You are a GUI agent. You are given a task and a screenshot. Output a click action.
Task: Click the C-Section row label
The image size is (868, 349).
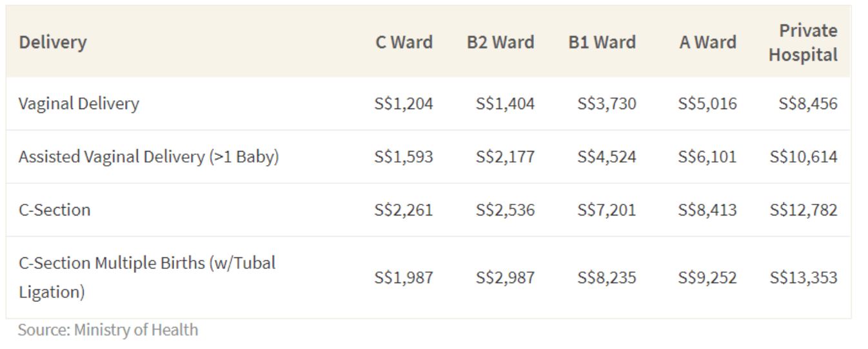54,210
